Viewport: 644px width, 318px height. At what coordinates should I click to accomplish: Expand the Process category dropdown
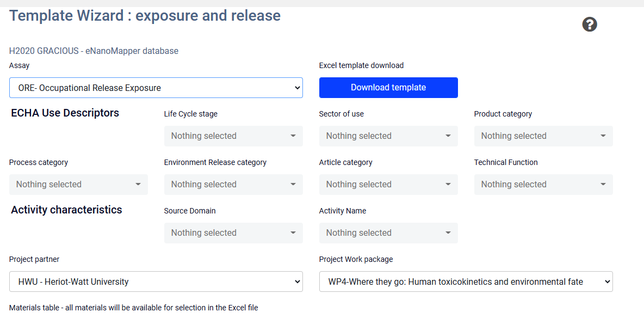tap(78, 185)
